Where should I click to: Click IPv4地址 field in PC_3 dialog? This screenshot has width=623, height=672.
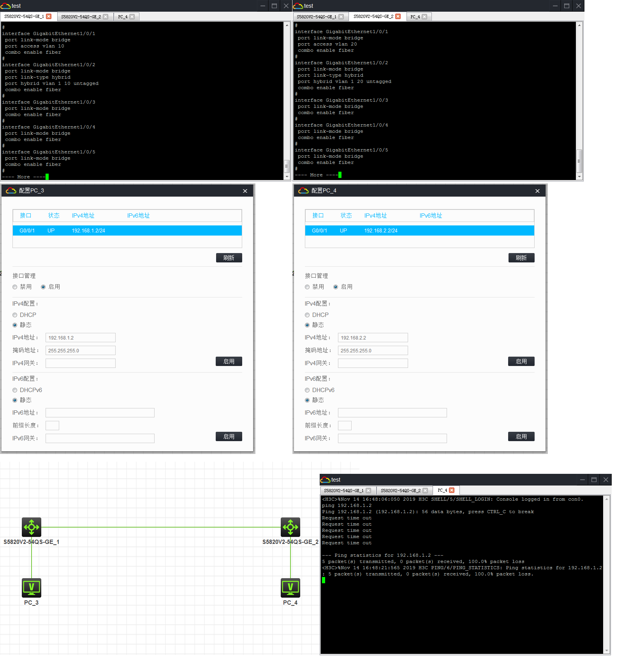(x=81, y=338)
